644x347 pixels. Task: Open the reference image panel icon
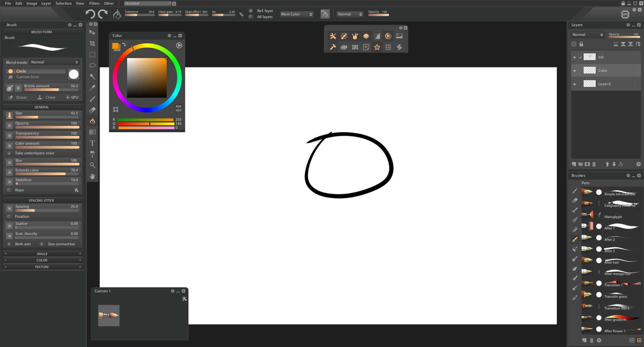(399, 36)
